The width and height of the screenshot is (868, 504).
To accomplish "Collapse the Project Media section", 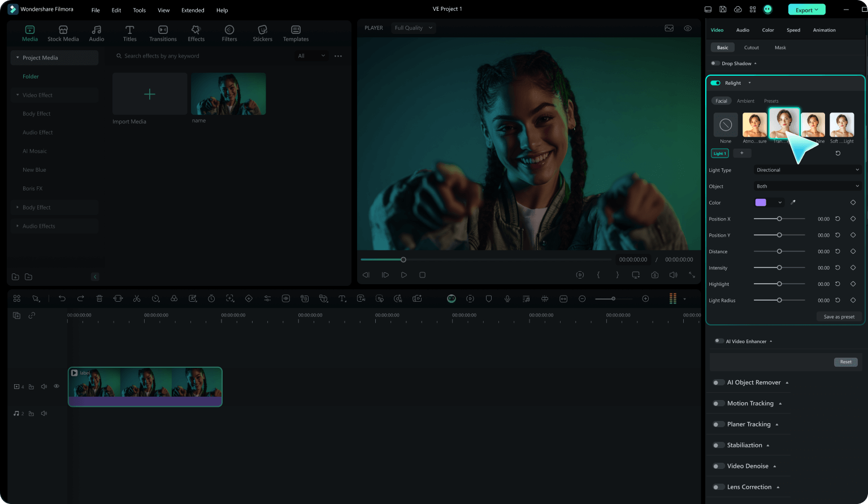I will (x=18, y=58).
